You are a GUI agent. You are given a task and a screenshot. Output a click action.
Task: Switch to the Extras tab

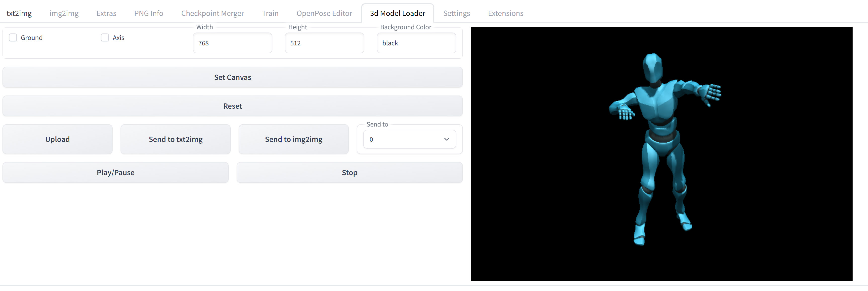pyautogui.click(x=106, y=13)
